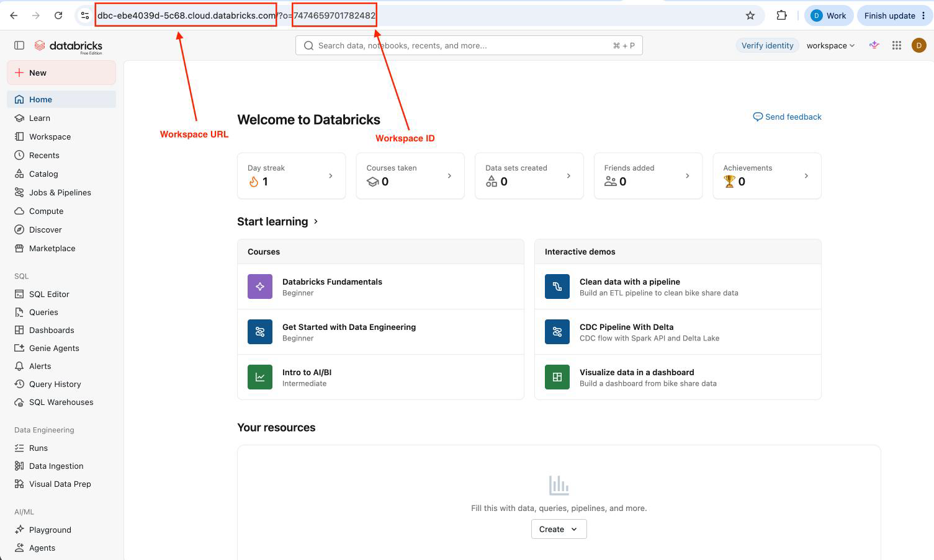Image resolution: width=934 pixels, height=560 pixels.
Task: Open the Compute sidebar link
Action: click(x=61, y=211)
